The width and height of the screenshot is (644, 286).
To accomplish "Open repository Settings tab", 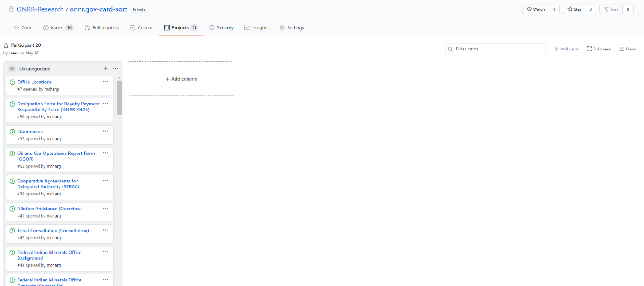I will click(x=291, y=28).
